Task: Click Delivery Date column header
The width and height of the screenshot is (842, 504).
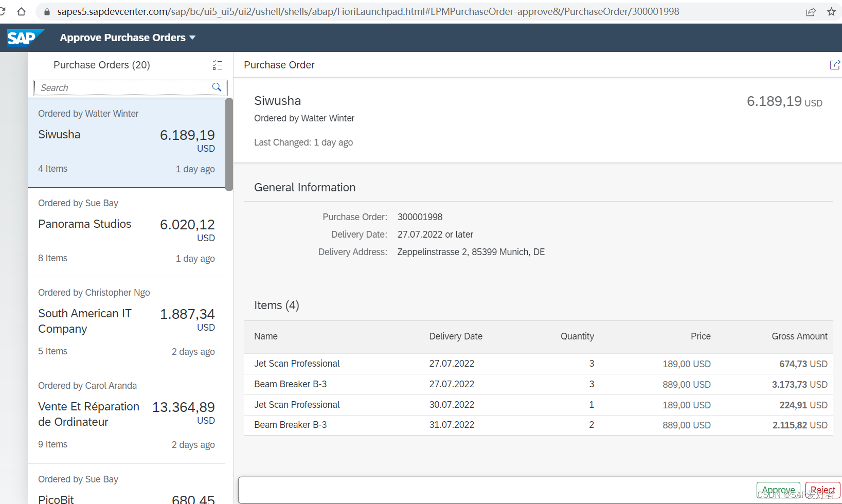Action: (x=456, y=336)
